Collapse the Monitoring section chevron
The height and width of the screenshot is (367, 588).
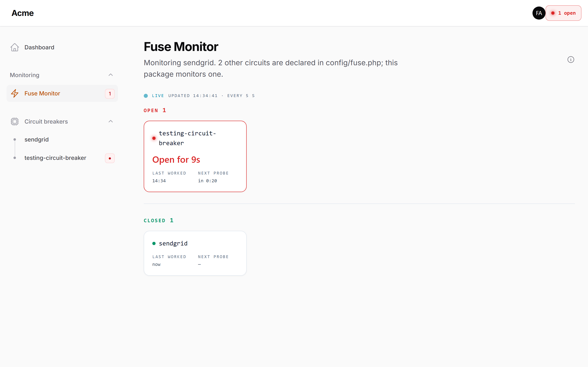[110, 75]
